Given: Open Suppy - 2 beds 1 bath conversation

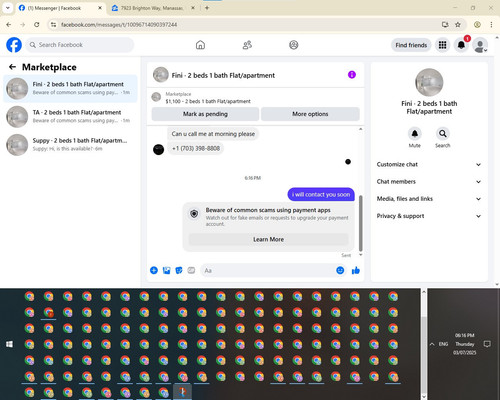Looking at the screenshot, I should [x=70, y=145].
